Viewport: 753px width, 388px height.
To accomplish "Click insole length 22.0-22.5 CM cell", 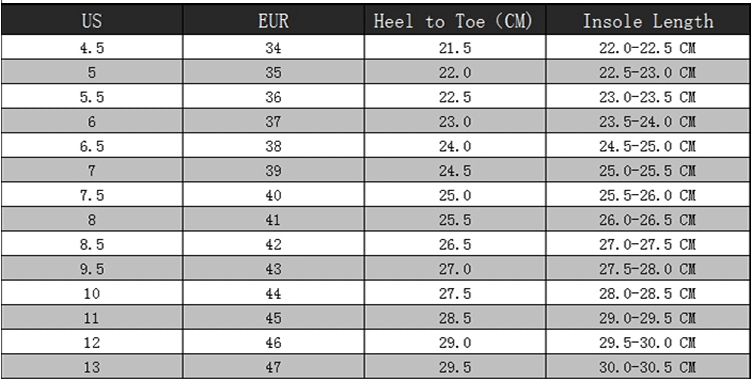I will coord(648,48).
